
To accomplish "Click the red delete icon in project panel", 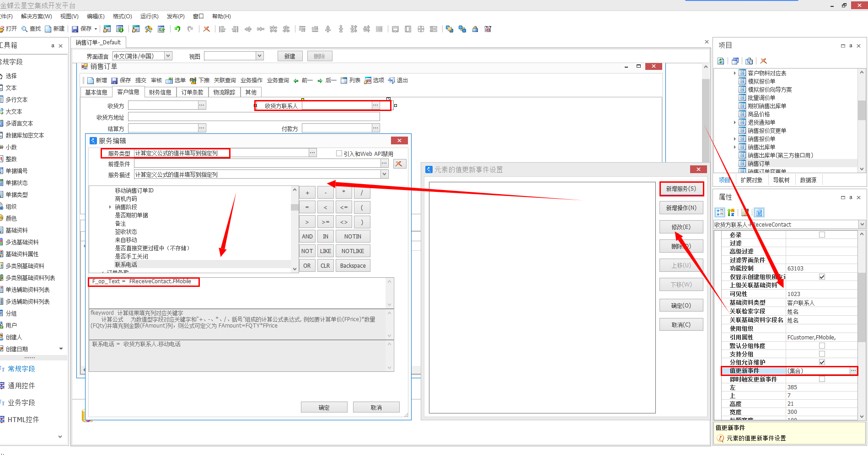I will [x=763, y=61].
